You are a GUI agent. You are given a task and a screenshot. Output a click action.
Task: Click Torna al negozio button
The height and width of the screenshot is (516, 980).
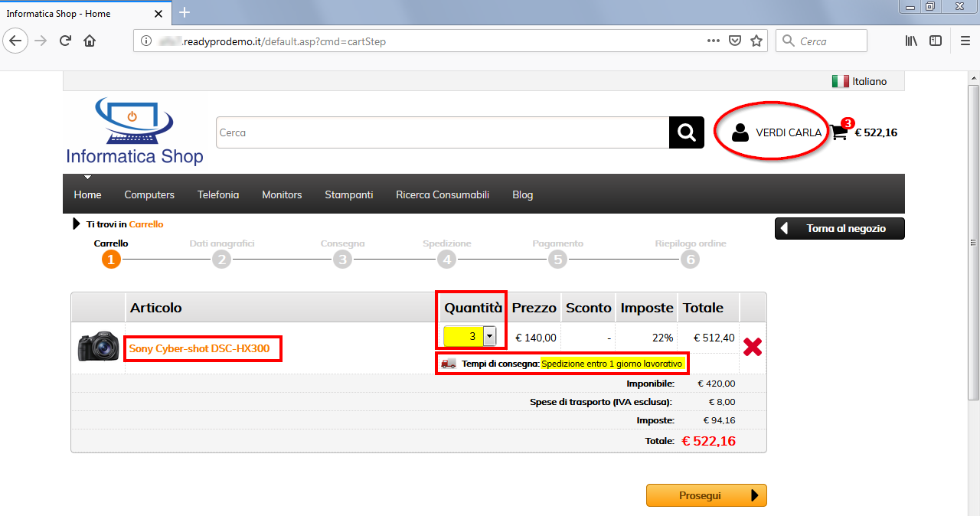coord(839,228)
